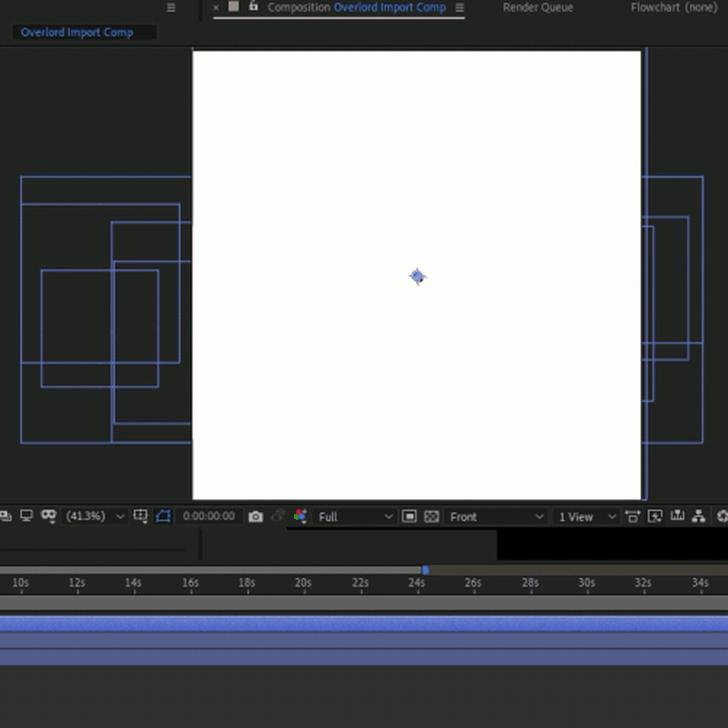Click the Timeline button icon
Screen dimensions: 728x728
pos(677,516)
